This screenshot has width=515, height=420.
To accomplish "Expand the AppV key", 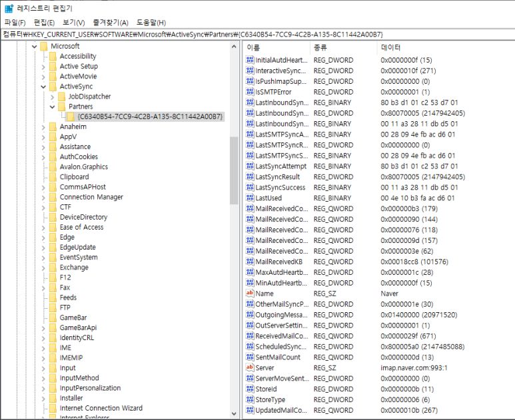I will pos(43,137).
